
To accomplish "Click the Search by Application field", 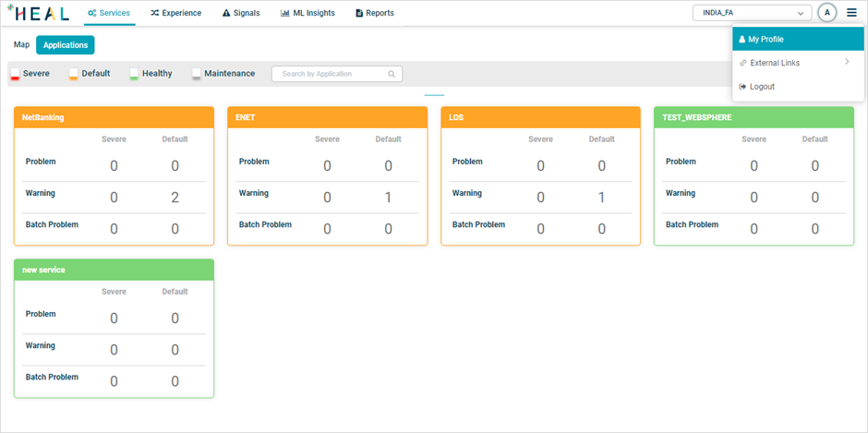I will coord(331,74).
